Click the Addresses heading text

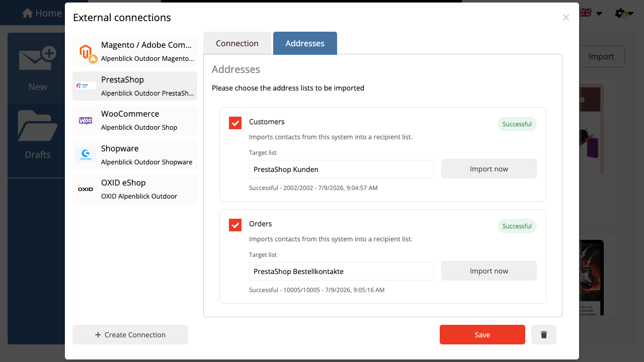[236, 69]
